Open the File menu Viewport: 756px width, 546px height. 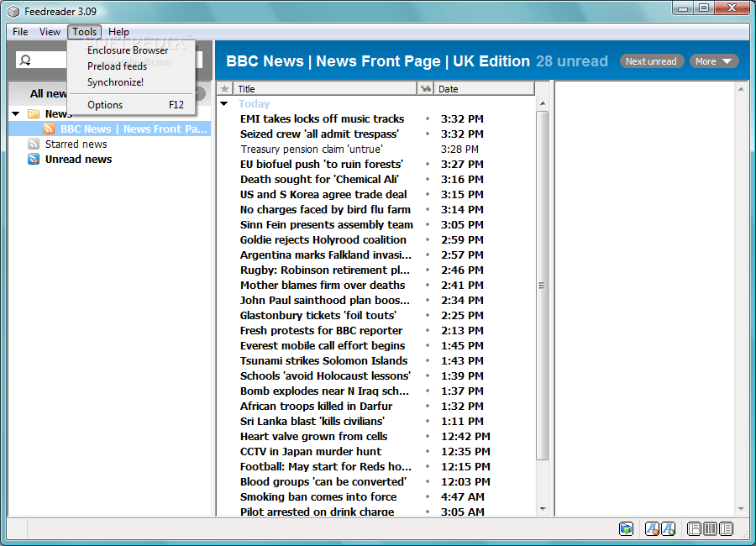tap(20, 32)
